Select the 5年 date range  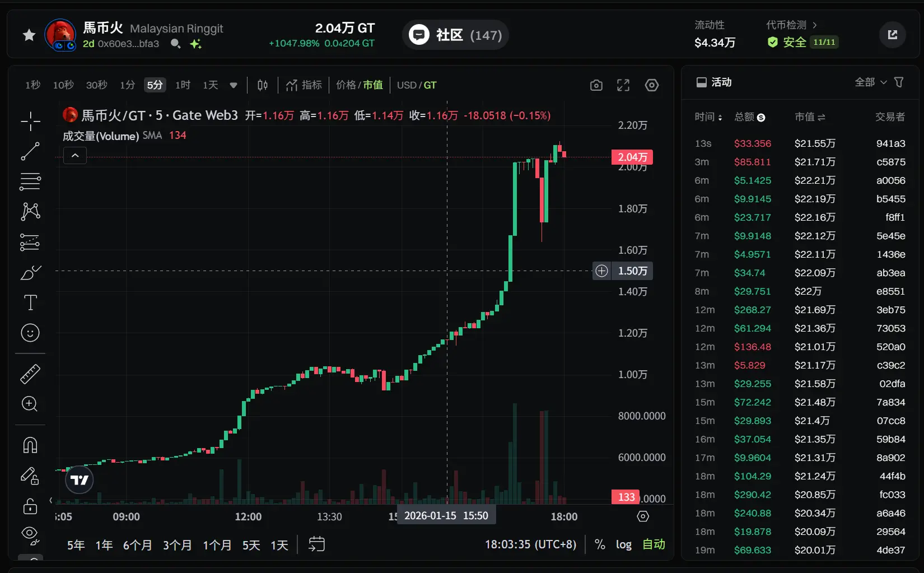tap(76, 545)
